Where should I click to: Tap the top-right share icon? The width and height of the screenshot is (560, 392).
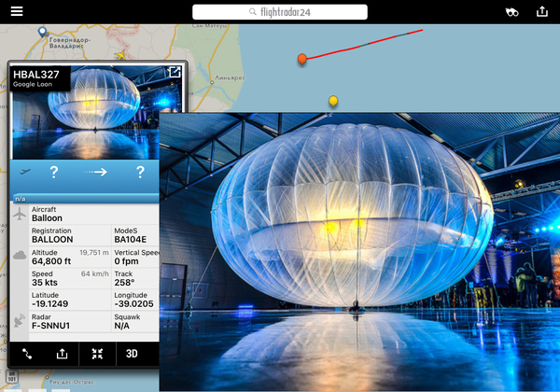542,12
